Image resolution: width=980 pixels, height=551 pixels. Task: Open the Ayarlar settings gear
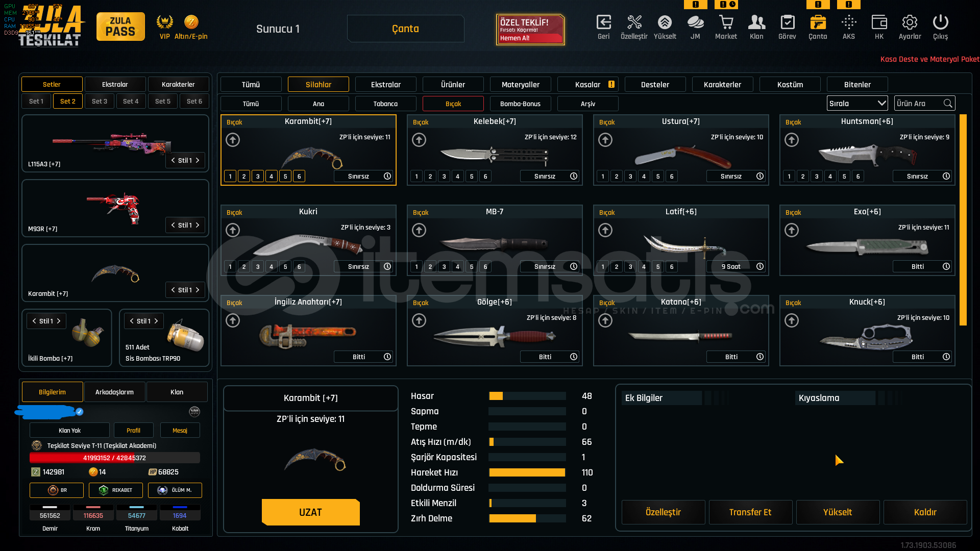pyautogui.click(x=910, y=22)
